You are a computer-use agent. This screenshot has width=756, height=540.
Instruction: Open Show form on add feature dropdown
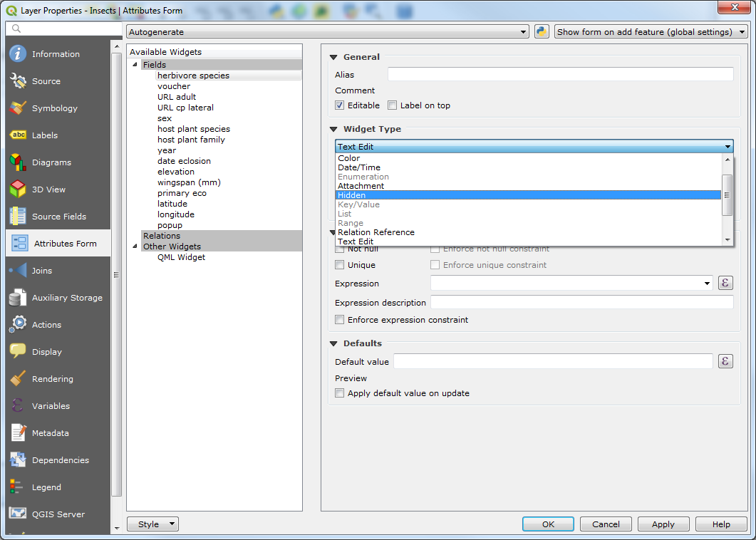tap(651, 32)
